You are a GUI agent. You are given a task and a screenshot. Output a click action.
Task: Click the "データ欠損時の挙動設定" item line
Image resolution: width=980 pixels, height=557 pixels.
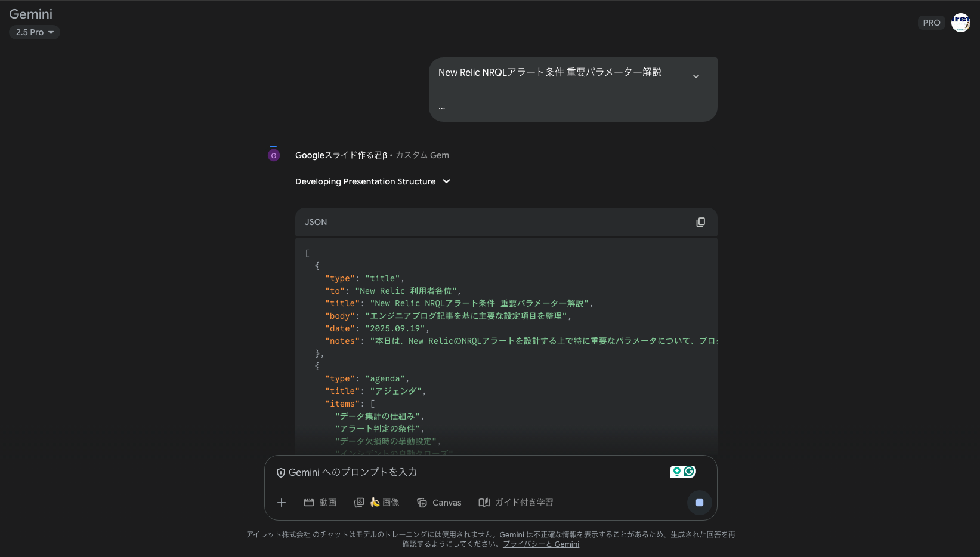tap(388, 441)
